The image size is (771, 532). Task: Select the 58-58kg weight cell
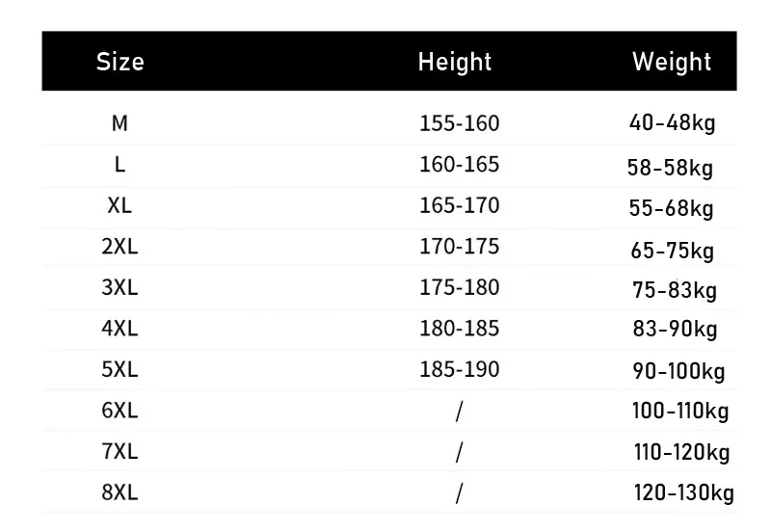[x=670, y=169]
